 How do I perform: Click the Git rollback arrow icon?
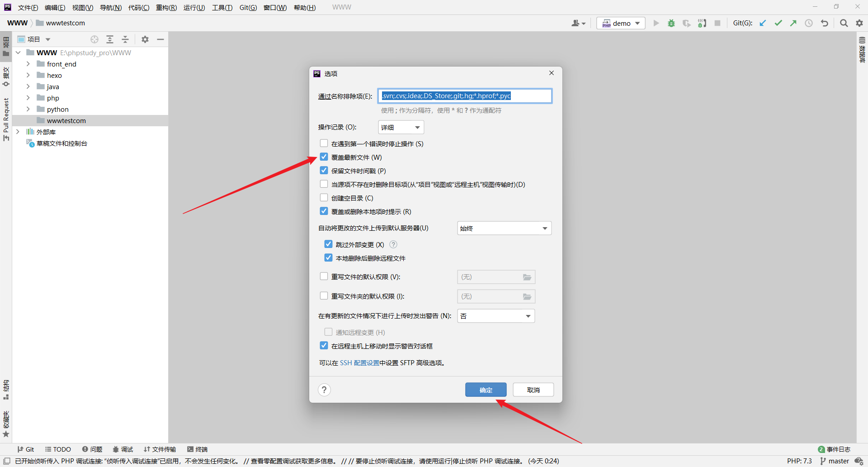[825, 23]
